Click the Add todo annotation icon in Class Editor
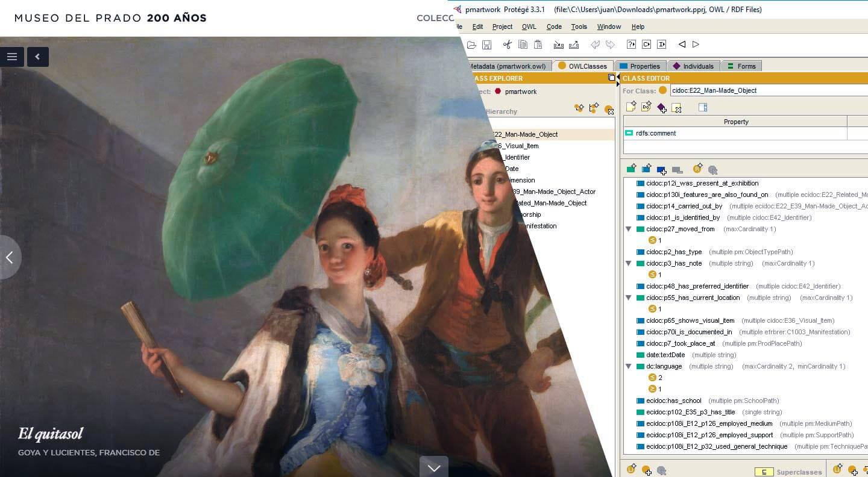The height and width of the screenshot is (477, 868). click(646, 107)
